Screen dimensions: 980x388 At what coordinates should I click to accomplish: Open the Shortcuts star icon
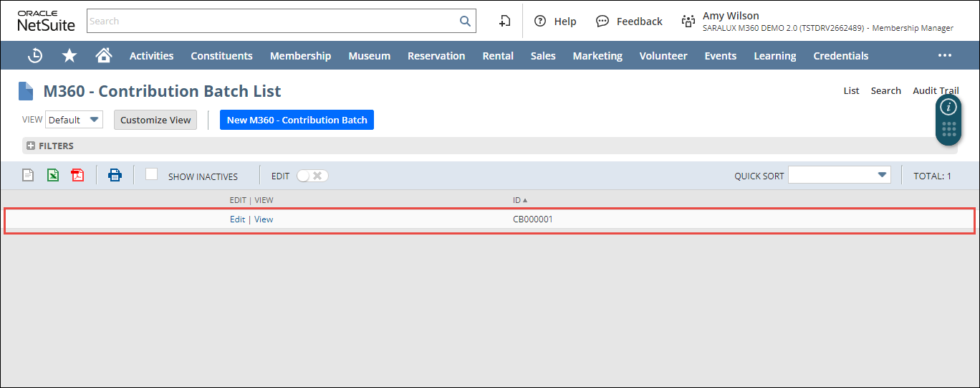[69, 56]
